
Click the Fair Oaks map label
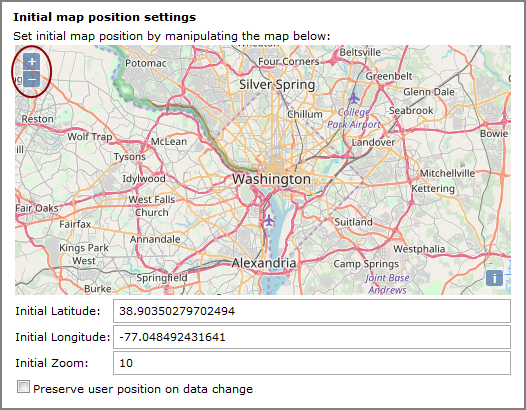click(37, 208)
